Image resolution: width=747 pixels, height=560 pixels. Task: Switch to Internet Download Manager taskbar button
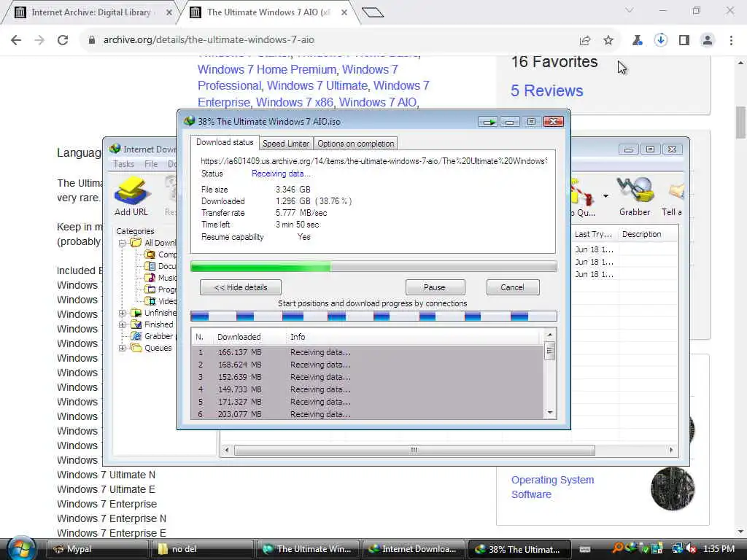click(x=414, y=549)
